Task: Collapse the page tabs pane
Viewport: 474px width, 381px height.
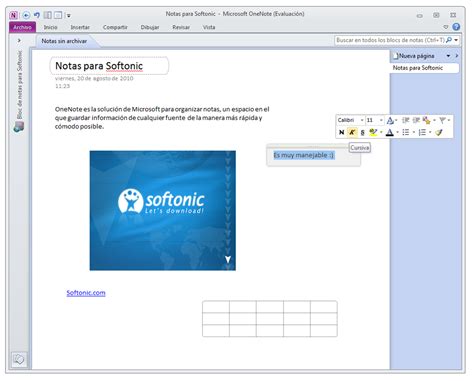Action: (x=457, y=56)
